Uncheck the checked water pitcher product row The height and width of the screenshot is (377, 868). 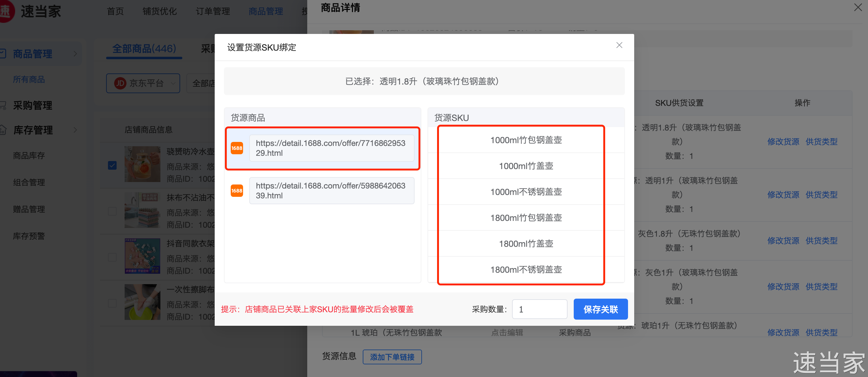[112, 165]
